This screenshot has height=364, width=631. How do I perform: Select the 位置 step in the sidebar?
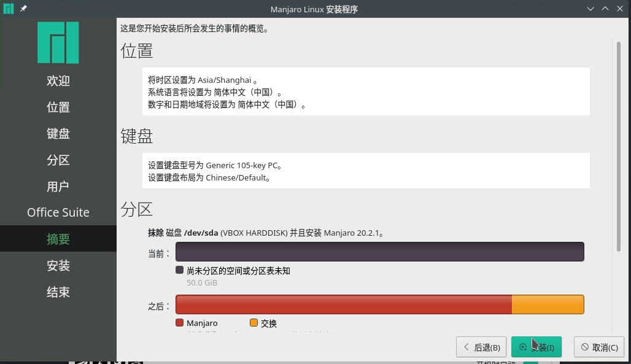click(x=58, y=107)
